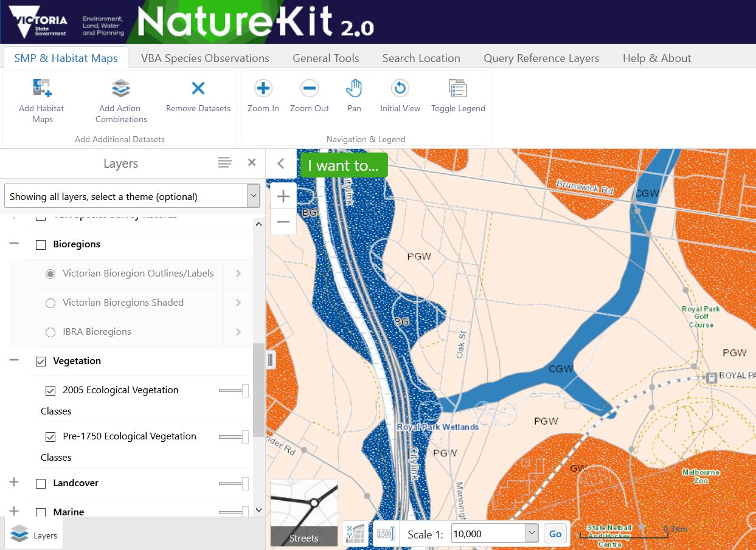The image size is (756, 550).
Task: Switch to Query Reference Layers tab
Action: pos(542,58)
